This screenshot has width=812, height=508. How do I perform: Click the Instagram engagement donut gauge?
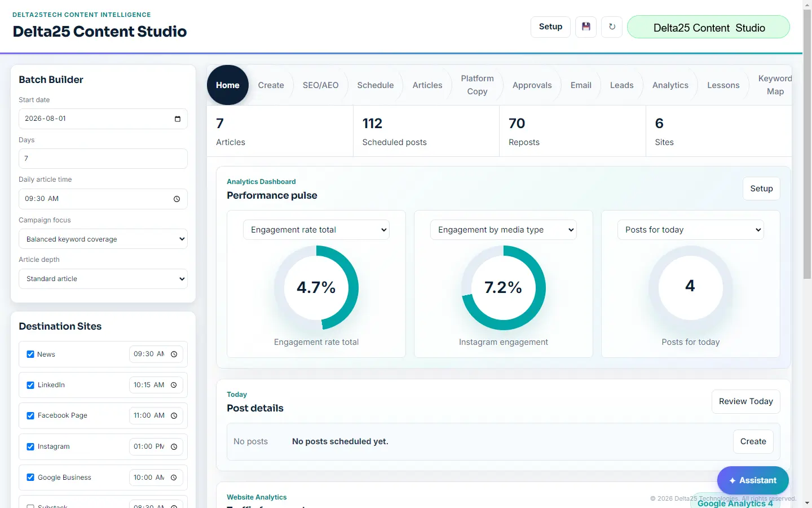pyautogui.click(x=504, y=288)
